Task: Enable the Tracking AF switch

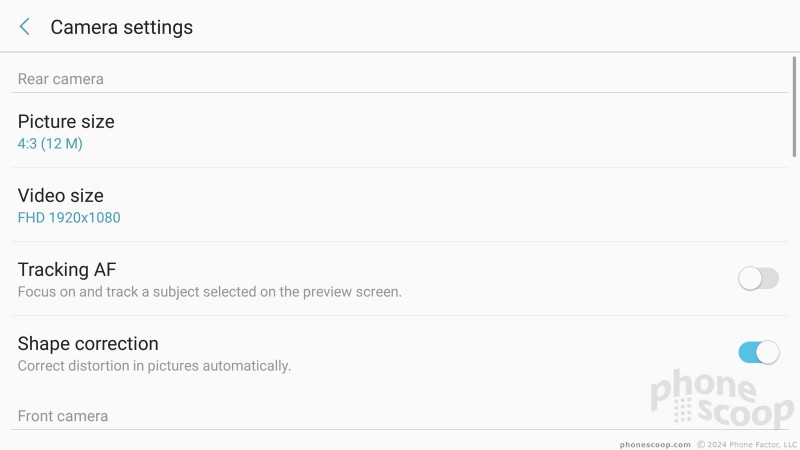Action: coord(758,279)
